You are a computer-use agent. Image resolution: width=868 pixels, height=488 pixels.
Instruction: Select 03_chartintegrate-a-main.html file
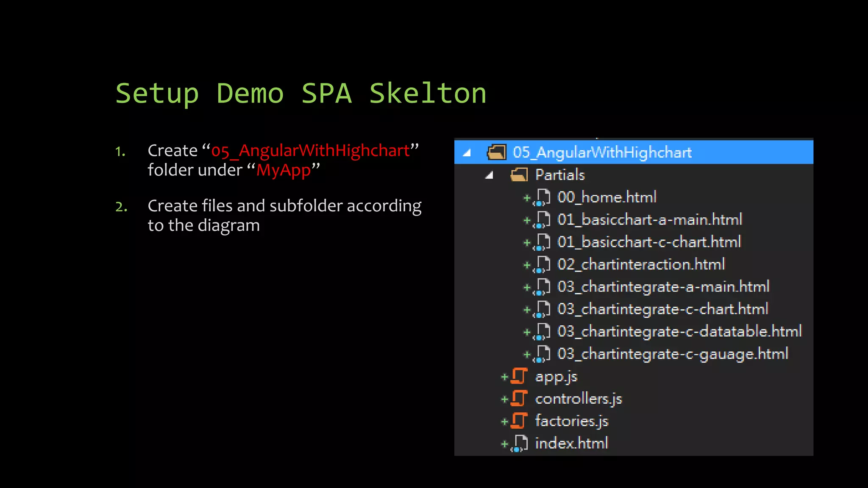tap(663, 287)
